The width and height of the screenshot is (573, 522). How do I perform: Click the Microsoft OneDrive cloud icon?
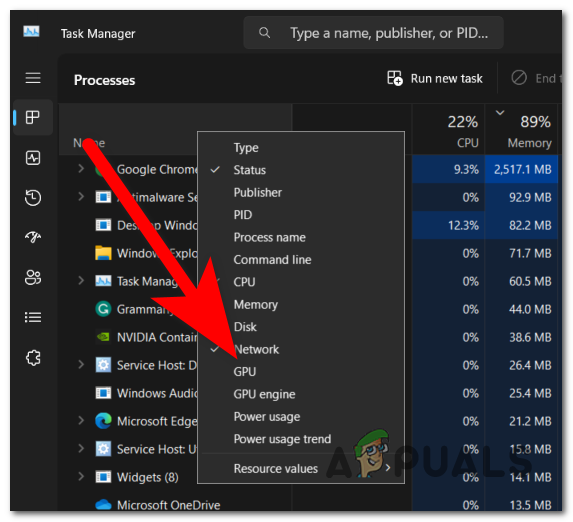pos(103,504)
